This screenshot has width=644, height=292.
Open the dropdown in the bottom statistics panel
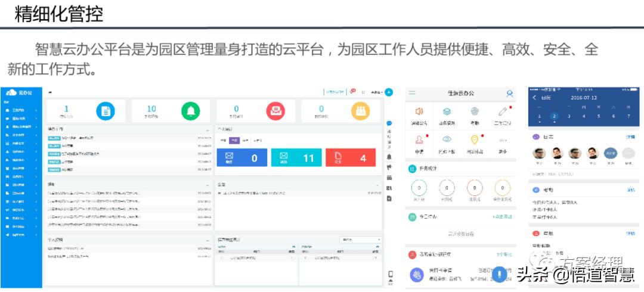coord(360,240)
